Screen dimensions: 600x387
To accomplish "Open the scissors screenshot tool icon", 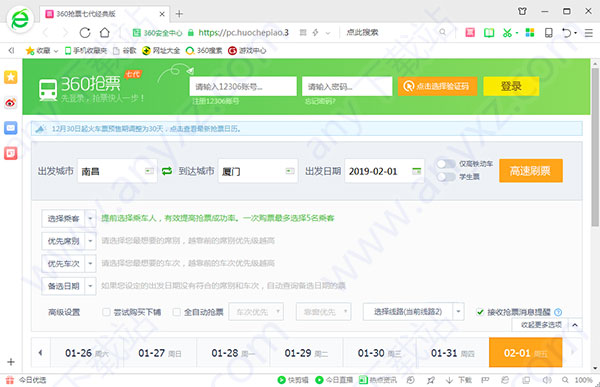I will click(507, 33).
